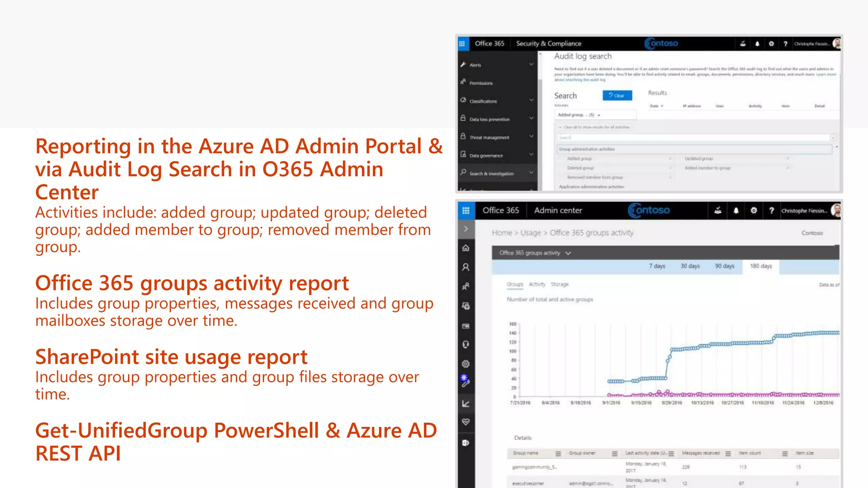Open Groups icon in Admin center sidebar
This screenshot has height=488, width=868.
pos(466,286)
